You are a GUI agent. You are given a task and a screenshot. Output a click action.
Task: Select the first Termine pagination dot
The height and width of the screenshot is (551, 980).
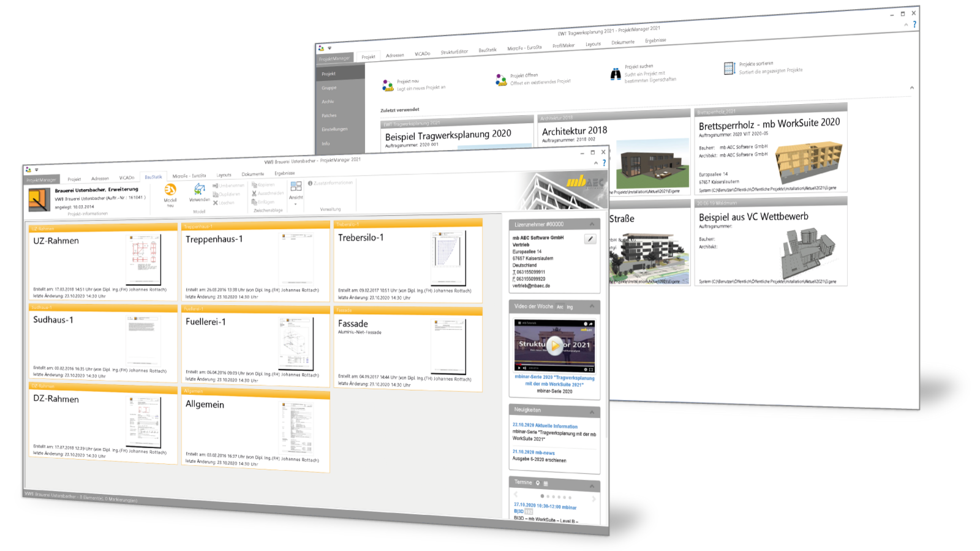coord(542,496)
